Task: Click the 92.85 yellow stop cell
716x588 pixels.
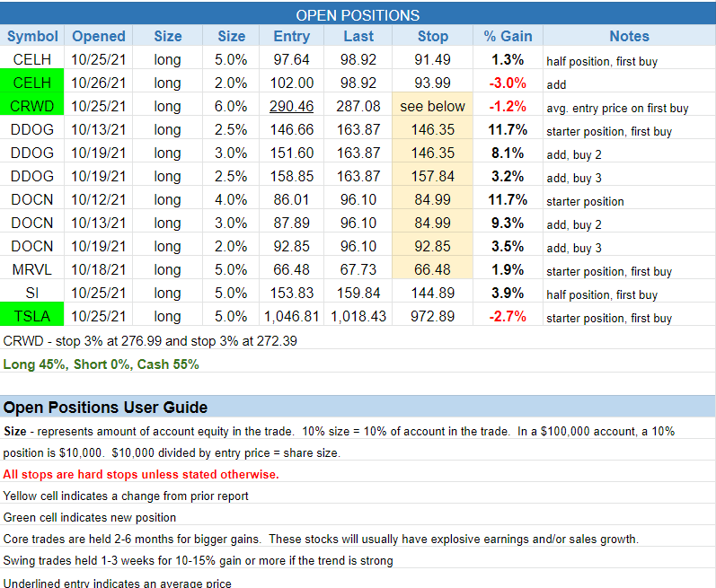Action: coord(432,246)
